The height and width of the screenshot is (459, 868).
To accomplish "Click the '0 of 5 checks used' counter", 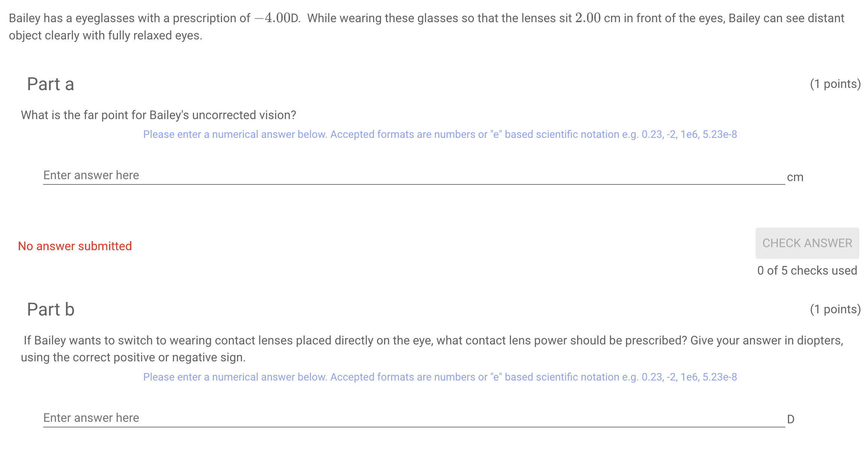I will point(806,270).
